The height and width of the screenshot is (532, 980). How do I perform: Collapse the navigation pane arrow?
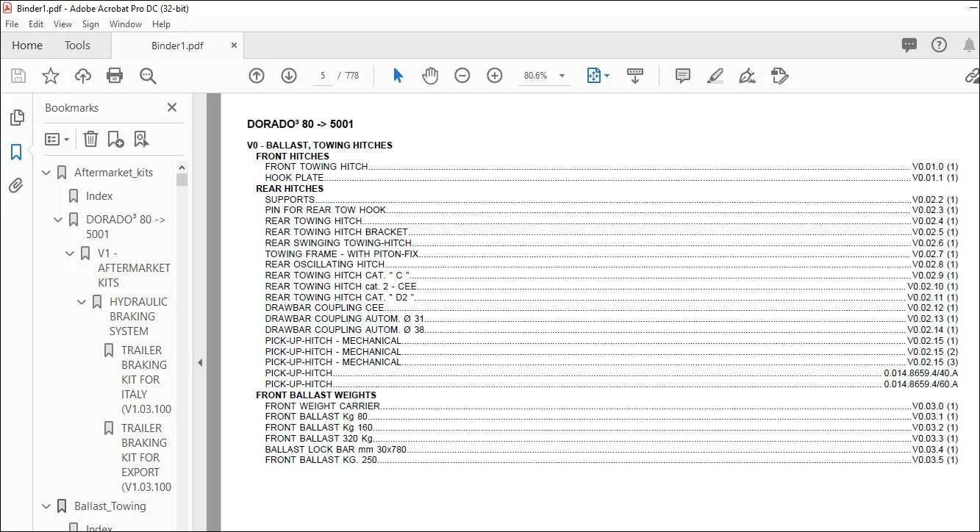200,362
